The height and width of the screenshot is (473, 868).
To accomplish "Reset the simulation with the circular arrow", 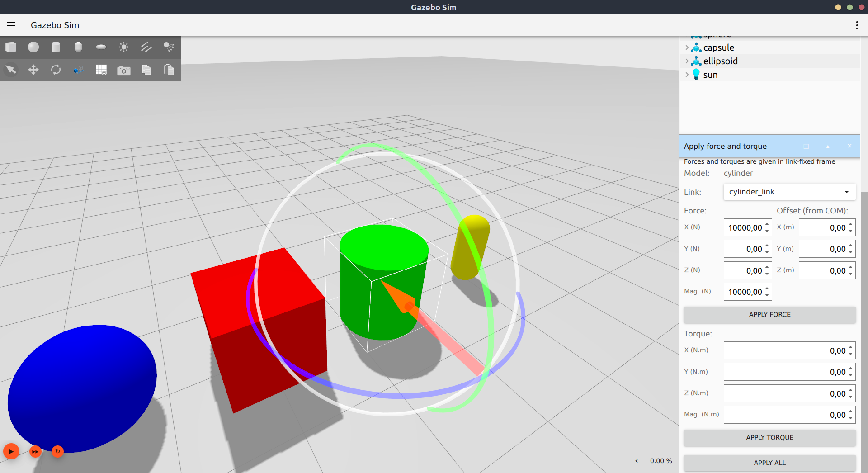I will [x=57, y=451].
